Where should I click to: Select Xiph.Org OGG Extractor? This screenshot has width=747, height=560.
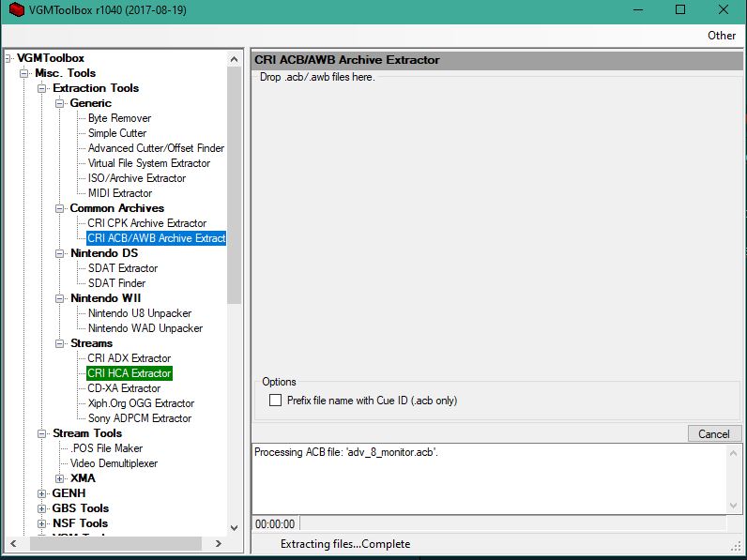(x=141, y=403)
